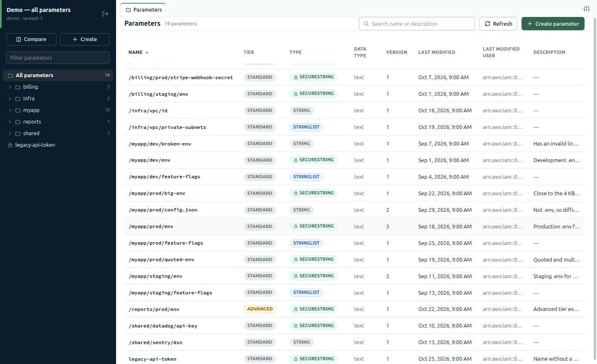Select /shared/datadog/api-key parameter name

click(163, 326)
